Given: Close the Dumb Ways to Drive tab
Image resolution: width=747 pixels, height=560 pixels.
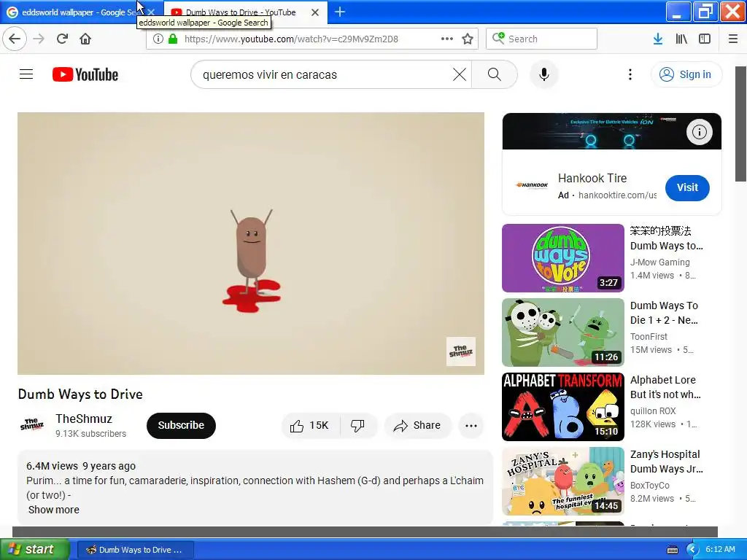Looking at the screenshot, I should point(315,12).
